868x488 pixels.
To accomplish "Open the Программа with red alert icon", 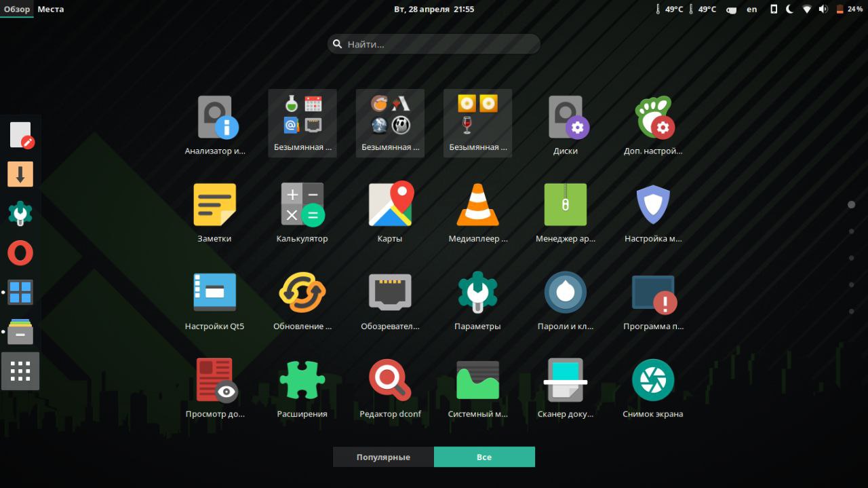I will pos(653,299).
